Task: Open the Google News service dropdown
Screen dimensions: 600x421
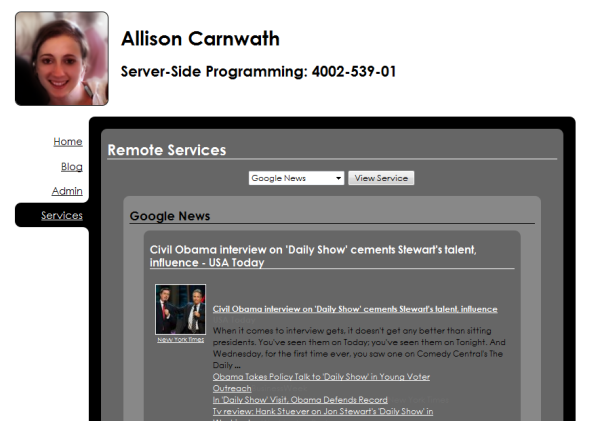Action: click(x=296, y=178)
